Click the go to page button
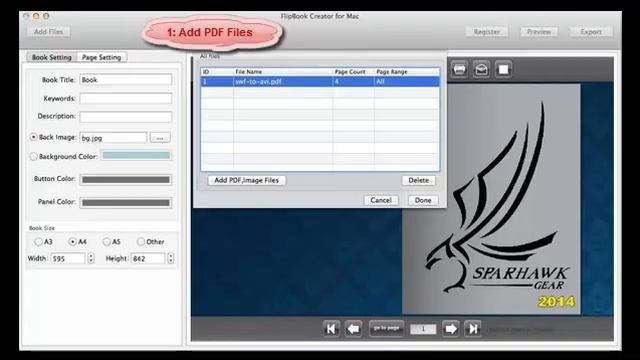The width and height of the screenshot is (640, 360). tap(387, 328)
